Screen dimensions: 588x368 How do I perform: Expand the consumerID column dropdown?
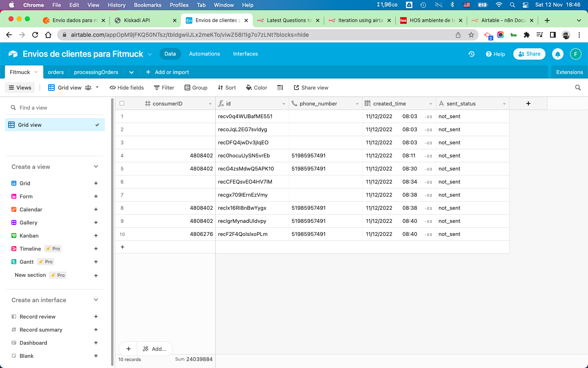210,104
